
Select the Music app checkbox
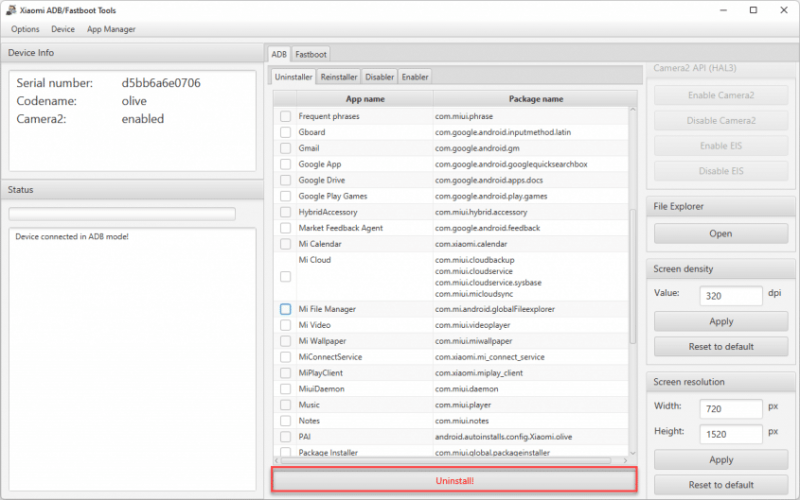pyautogui.click(x=285, y=405)
